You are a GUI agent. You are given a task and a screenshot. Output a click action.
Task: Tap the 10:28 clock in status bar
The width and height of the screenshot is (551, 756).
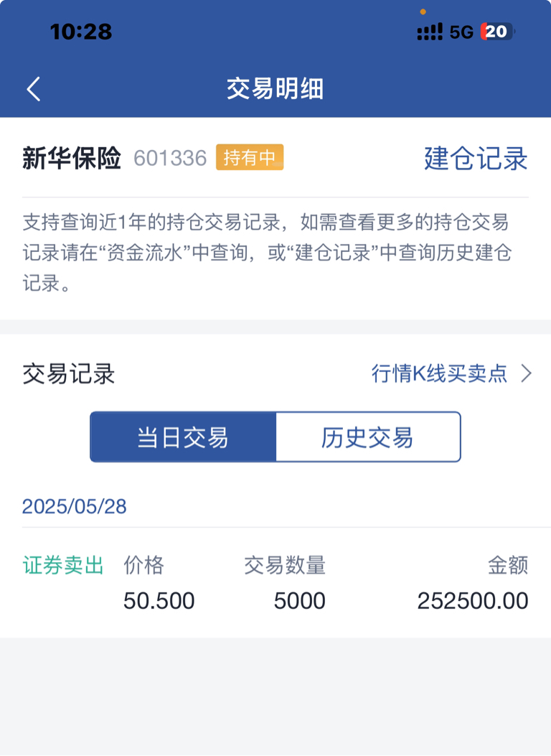(81, 32)
